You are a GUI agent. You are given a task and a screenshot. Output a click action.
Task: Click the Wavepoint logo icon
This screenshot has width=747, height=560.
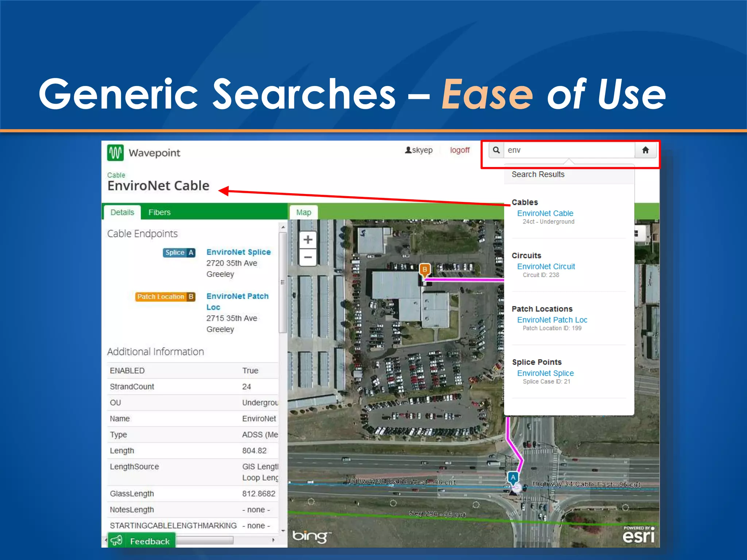(x=115, y=153)
